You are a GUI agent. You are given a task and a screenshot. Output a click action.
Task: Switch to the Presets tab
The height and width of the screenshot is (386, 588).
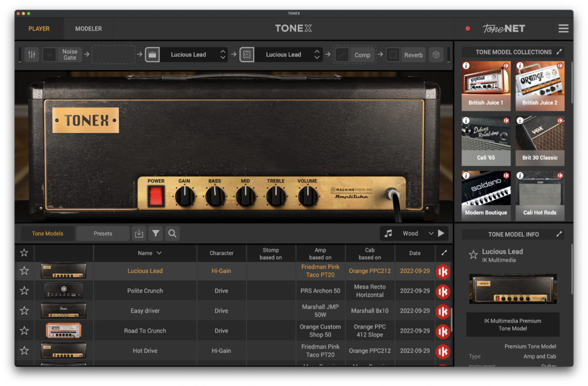pos(103,233)
